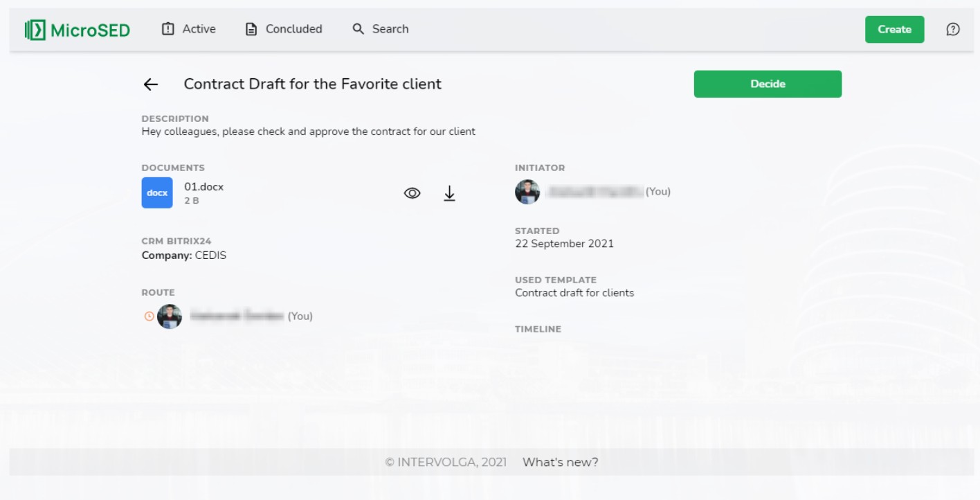The width and height of the screenshot is (980, 500).
Task: Click the MicroSED logo
Action: click(77, 30)
